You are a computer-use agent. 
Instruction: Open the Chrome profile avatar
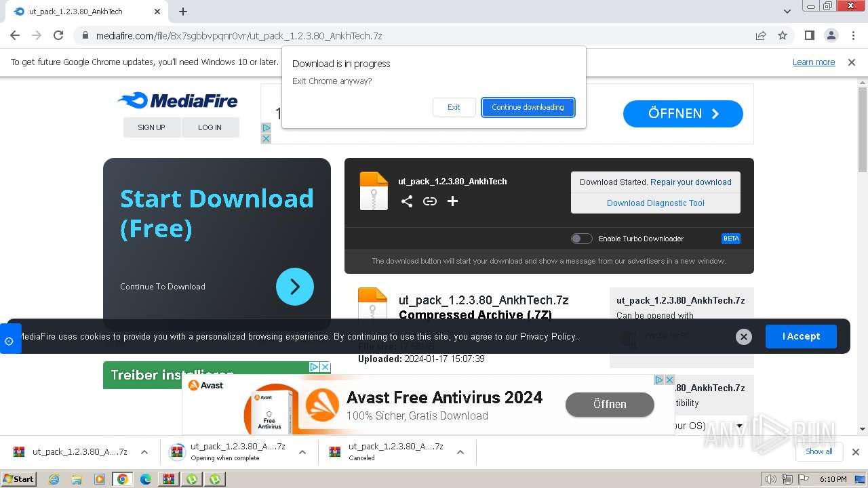[x=831, y=35]
